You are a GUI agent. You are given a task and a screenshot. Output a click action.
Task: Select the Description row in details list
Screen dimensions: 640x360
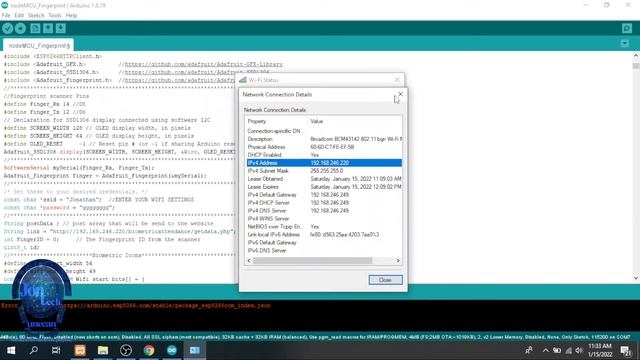click(324, 139)
